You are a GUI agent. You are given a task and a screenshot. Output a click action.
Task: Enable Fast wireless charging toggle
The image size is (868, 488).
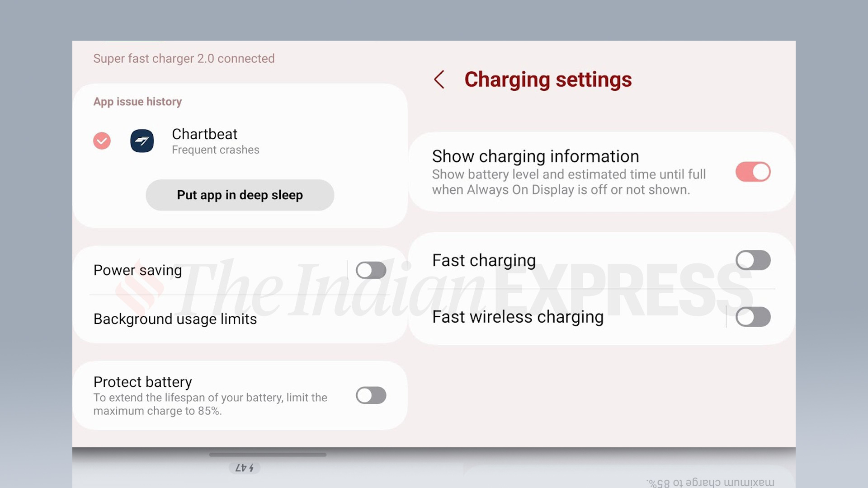click(752, 316)
